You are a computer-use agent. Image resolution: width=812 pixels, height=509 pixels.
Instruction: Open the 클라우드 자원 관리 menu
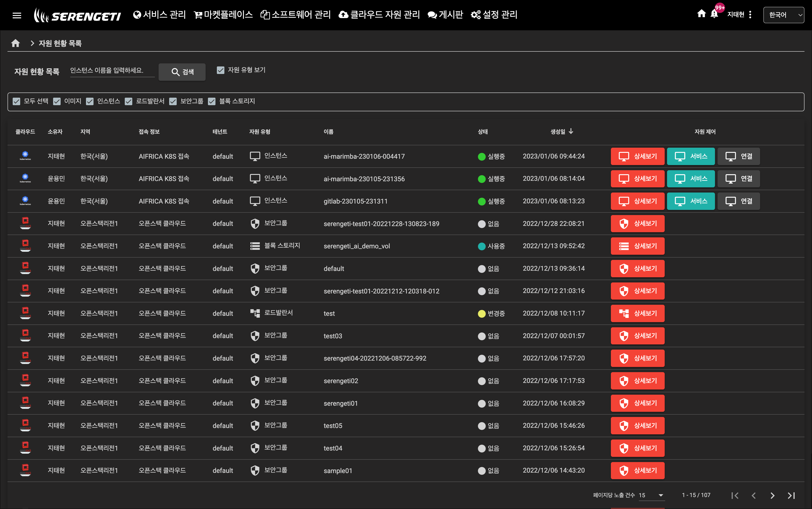tap(379, 15)
